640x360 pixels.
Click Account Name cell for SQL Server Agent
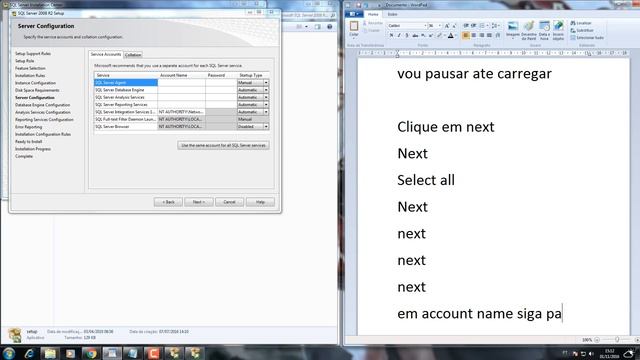pyautogui.click(x=182, y=82)
